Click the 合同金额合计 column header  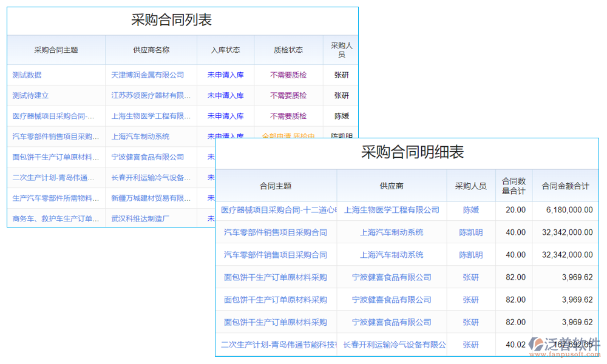pyautogui.click(x=565, y=186)
